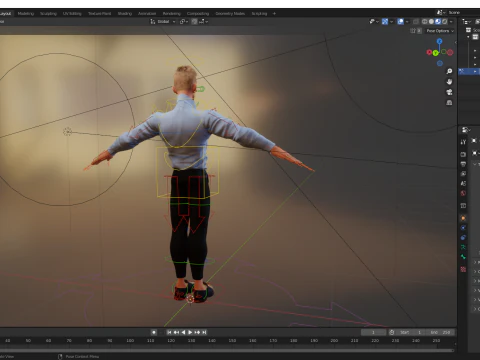Screen dimensions: 480x360
Task: Toggle X-ray mode in viewport header
Action: [416, 22]
